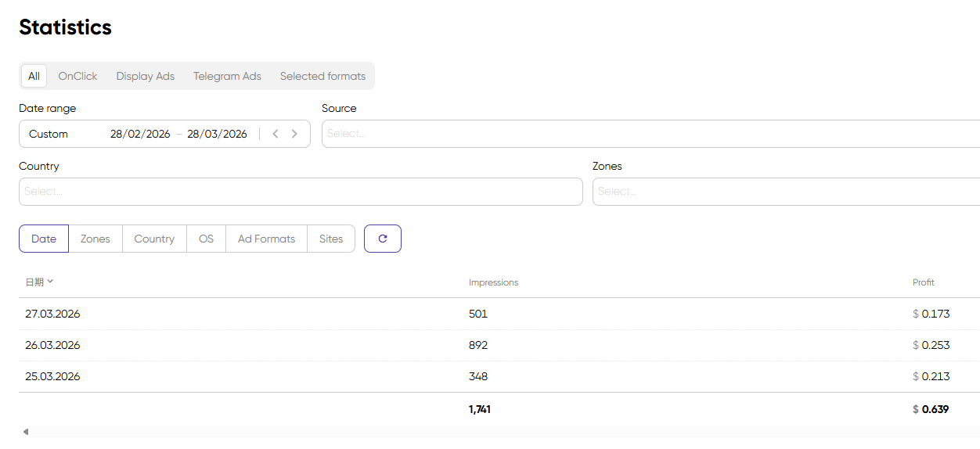Select the Telegram Ads tab

click(227, 76)
